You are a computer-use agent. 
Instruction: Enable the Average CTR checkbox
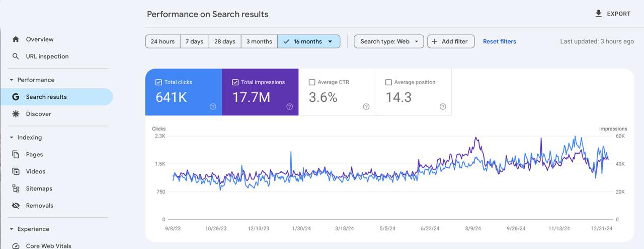312,82
